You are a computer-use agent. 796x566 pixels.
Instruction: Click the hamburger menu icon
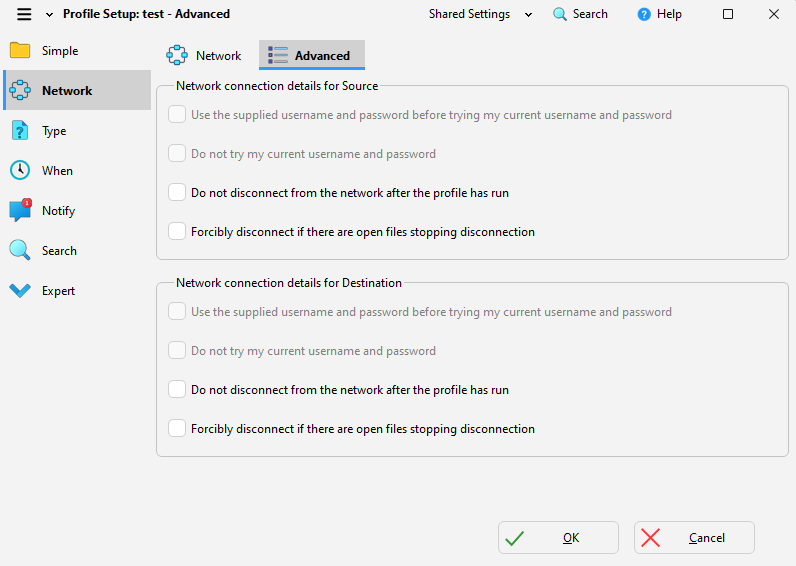24,14
